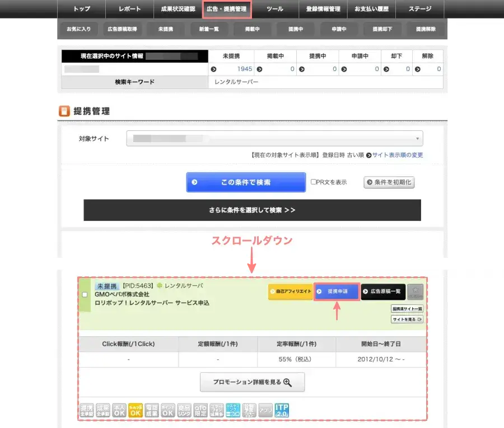Image resolution: width=504 pixels, height=428 pixels.
Task: Select the 本人OK badge icon
Action: (x=119, y=411)
